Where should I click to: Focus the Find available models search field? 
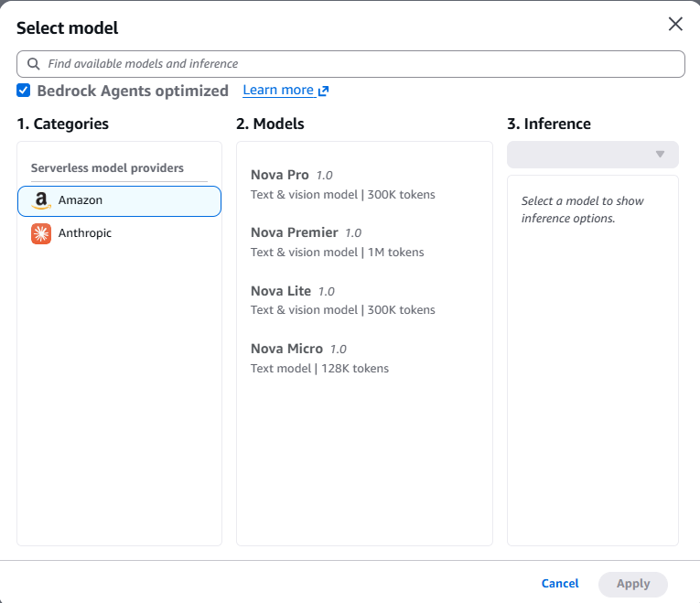pyautogui.click(x=357, y=64)
